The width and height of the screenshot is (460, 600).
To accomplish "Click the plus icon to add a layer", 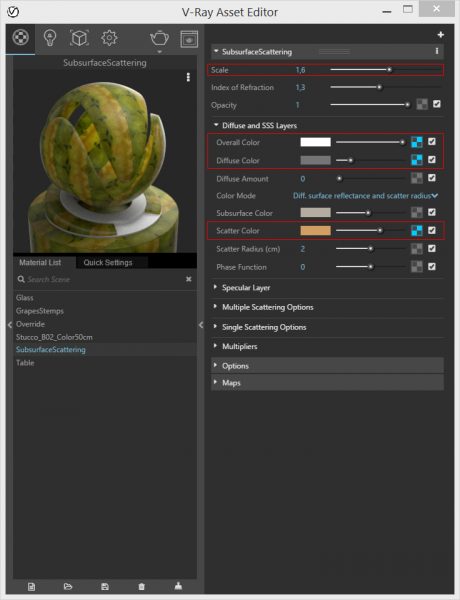I will tap(440, 35).
